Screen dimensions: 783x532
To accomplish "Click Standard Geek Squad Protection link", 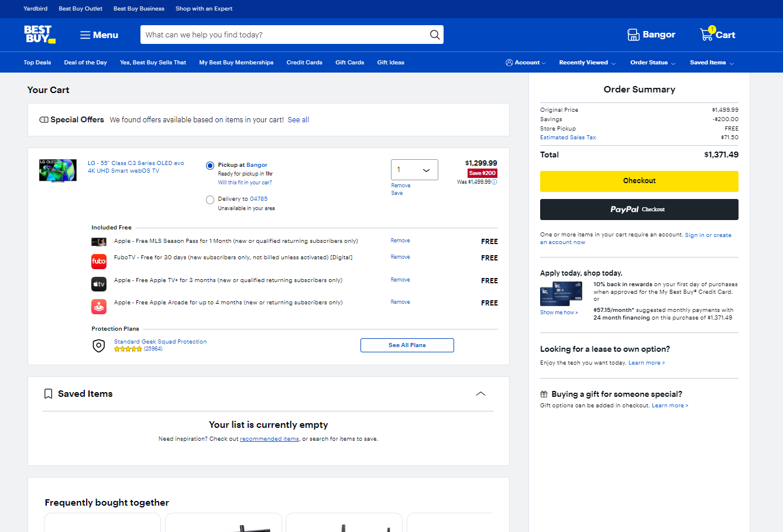I will pos(160,342).
